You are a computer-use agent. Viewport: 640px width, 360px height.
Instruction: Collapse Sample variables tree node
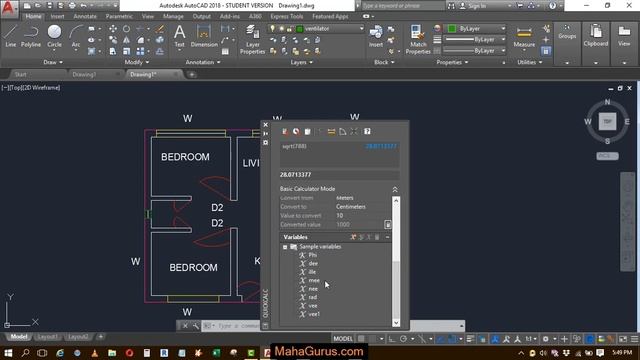(285, 247)
